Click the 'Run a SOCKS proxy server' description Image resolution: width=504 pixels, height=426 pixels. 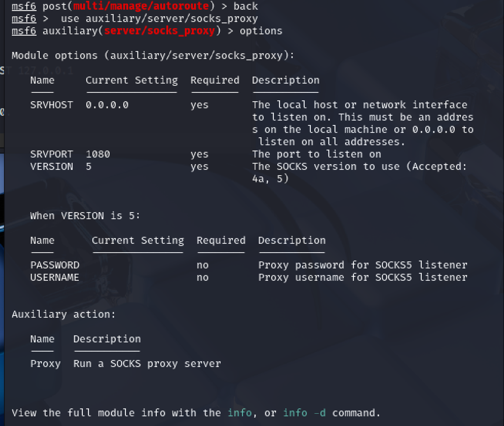[x=147, y=364]
